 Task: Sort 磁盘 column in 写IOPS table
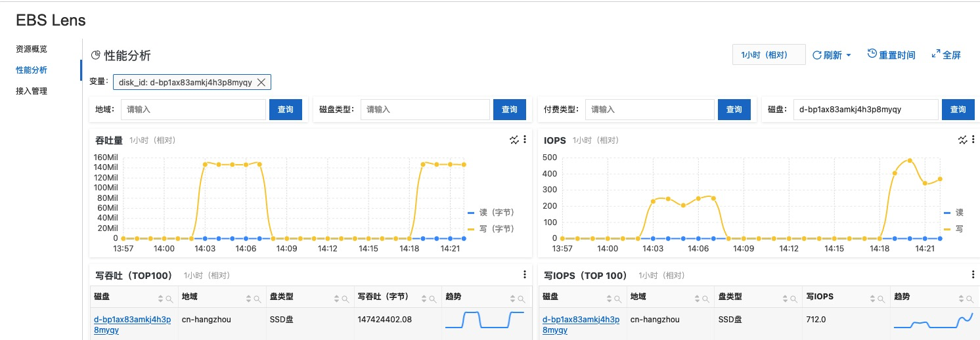(609, 299)
